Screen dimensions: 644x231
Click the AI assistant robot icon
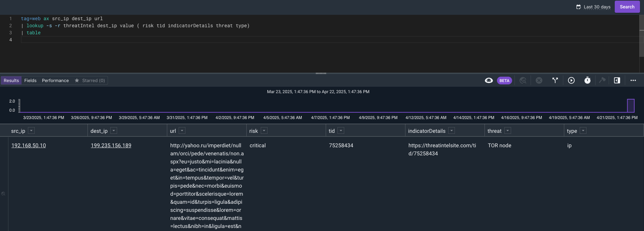click(x=489, y=80)
